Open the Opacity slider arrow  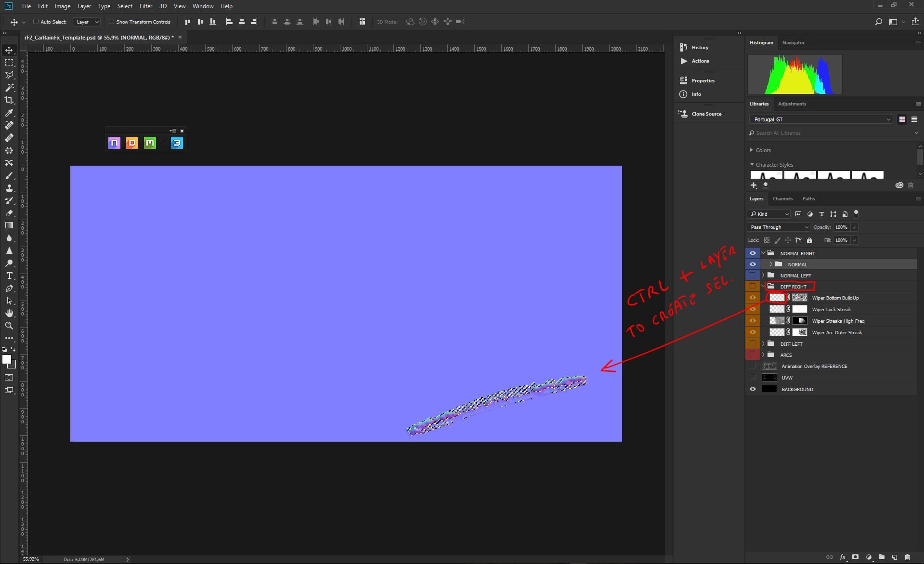[854, 227]
